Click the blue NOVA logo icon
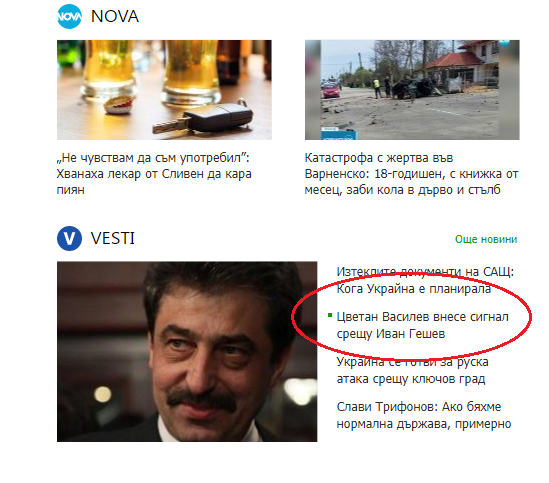The height and width of the screenshot is (483, 549). (x=69, y=16)
